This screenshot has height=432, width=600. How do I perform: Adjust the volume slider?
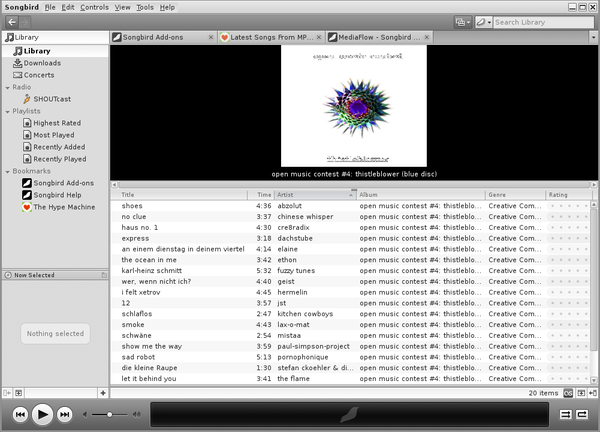click(109, 414)
